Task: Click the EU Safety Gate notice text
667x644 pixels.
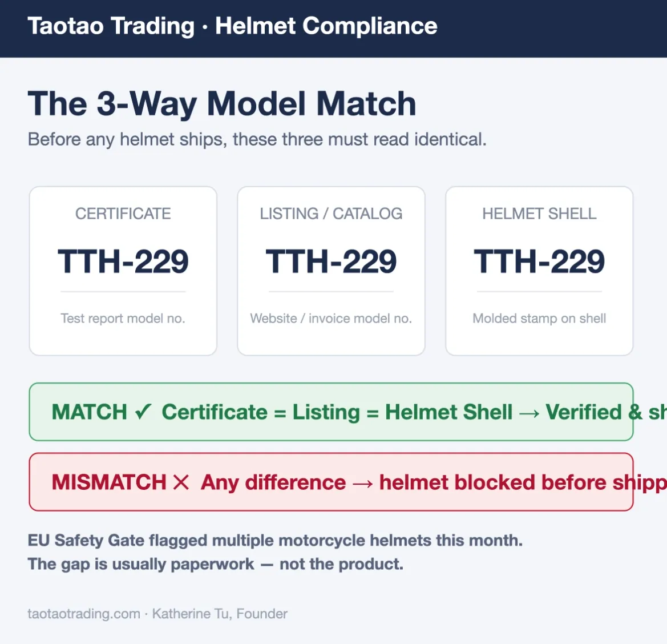Action: click(x=275, y=552)
